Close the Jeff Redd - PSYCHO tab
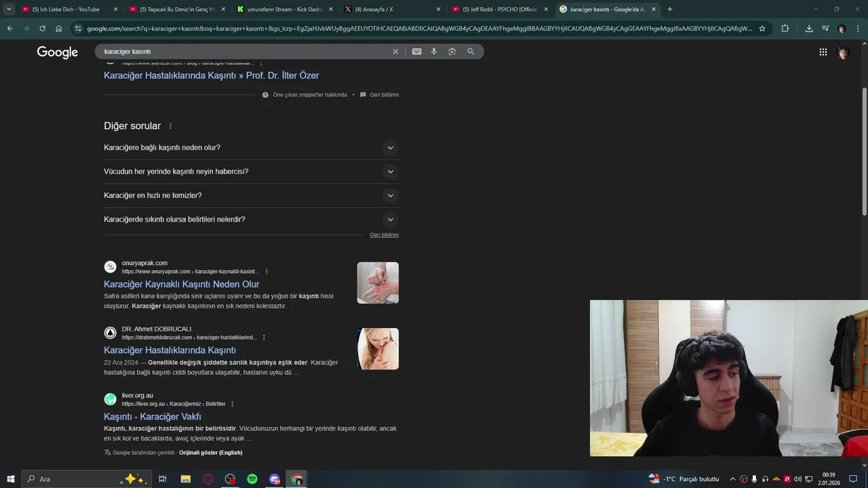Screen dimensions: 868x488 [x=546, y=9]
